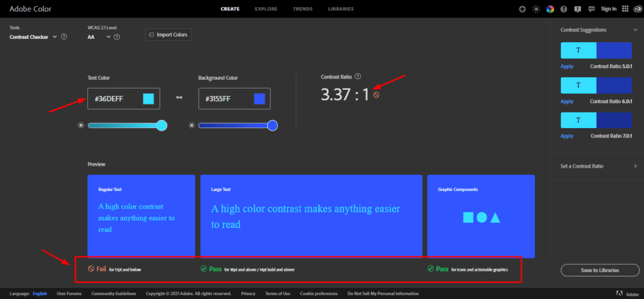
Task: Click the Large Text preview card
Action: click(x=311, y=216)
